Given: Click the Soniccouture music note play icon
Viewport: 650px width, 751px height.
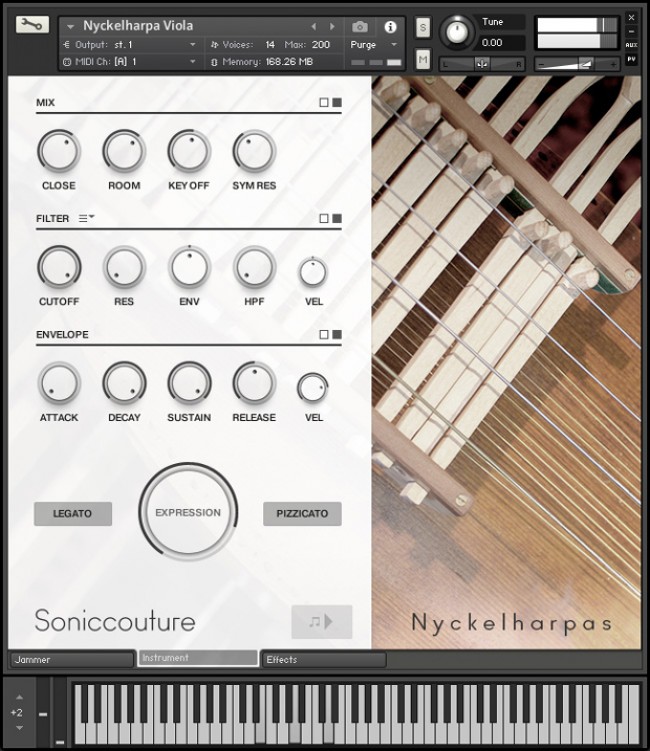Looking at the screenshot, I should tap(321, 621).
